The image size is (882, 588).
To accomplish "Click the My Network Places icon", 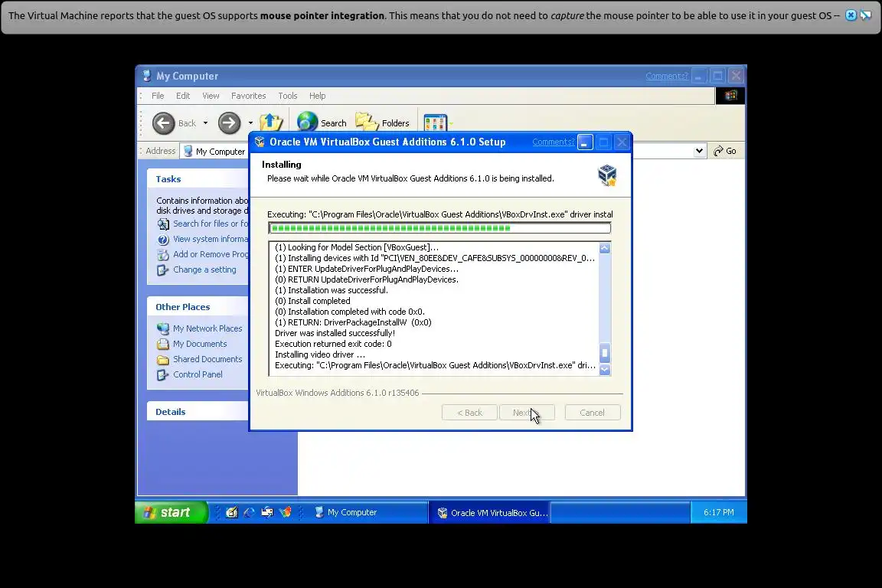I will point(163,328).
